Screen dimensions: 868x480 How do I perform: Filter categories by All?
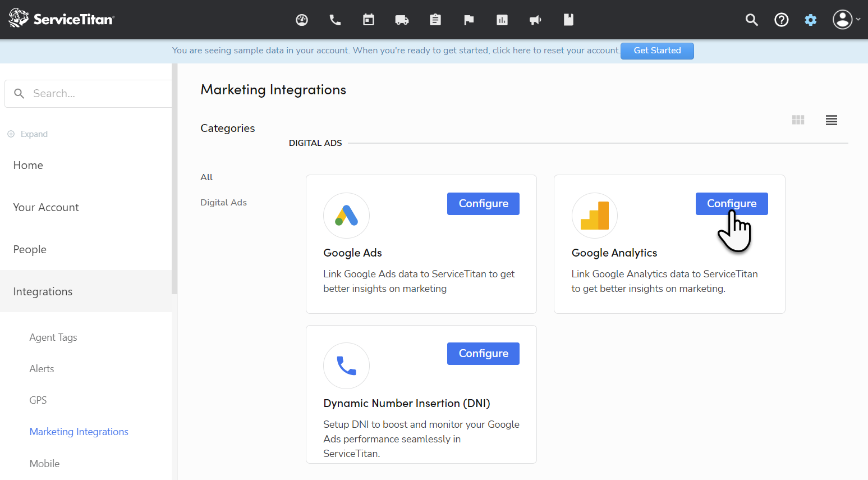(206, 177)
